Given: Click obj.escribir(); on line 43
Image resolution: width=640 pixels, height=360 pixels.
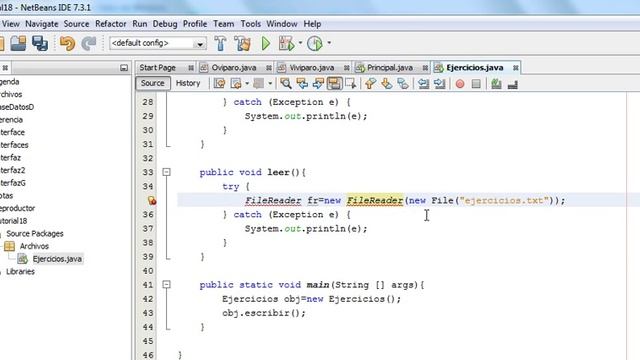Looking at the screenshot, I should [x=264, y=313].
